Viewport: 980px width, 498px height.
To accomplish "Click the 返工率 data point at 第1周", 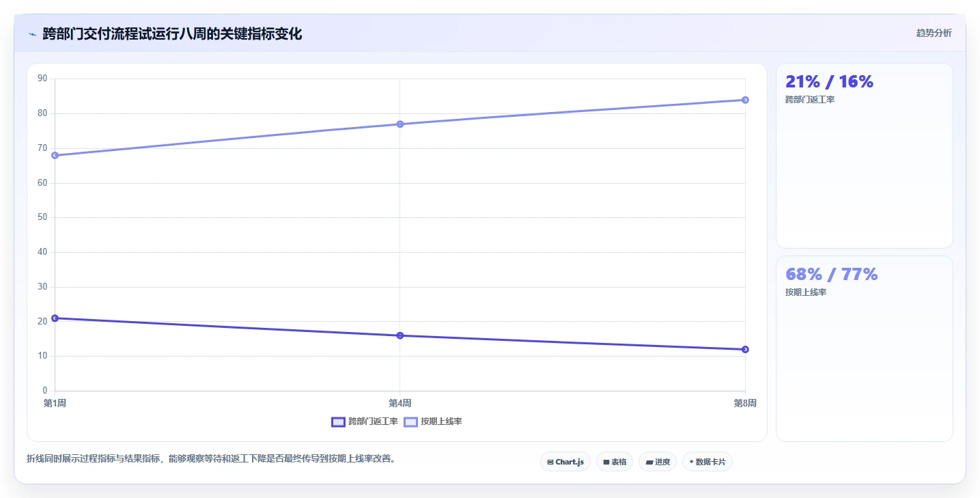I will (x=55, y=318).
